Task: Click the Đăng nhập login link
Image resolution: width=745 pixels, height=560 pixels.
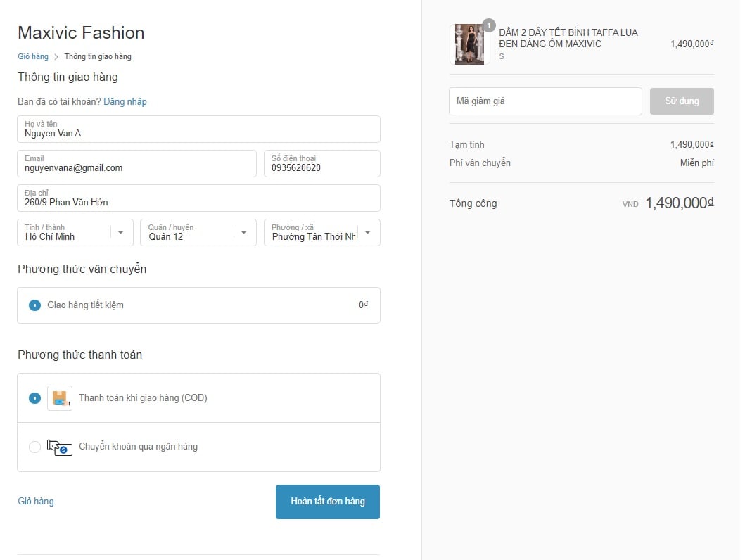Action: pos(125,101)
